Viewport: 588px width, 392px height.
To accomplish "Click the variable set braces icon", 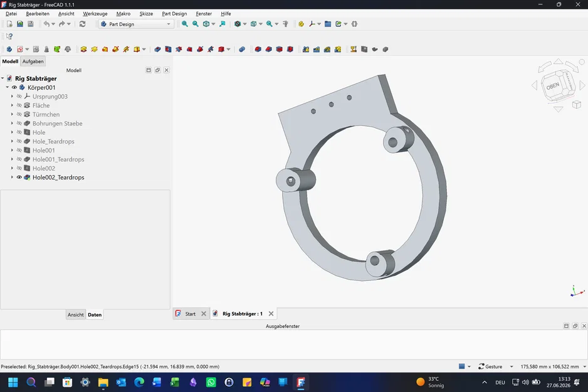I will [x=354, y=24].
